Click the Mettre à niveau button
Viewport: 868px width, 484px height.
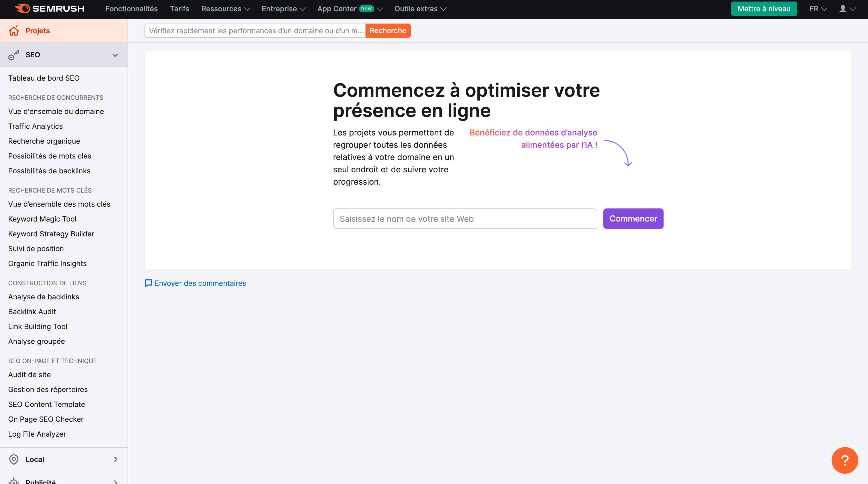tap(764, 9)
